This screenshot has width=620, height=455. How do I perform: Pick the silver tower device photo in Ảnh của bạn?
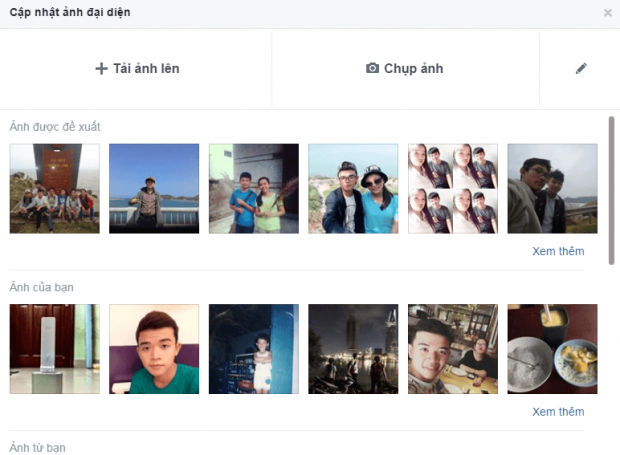pos(55,349)
